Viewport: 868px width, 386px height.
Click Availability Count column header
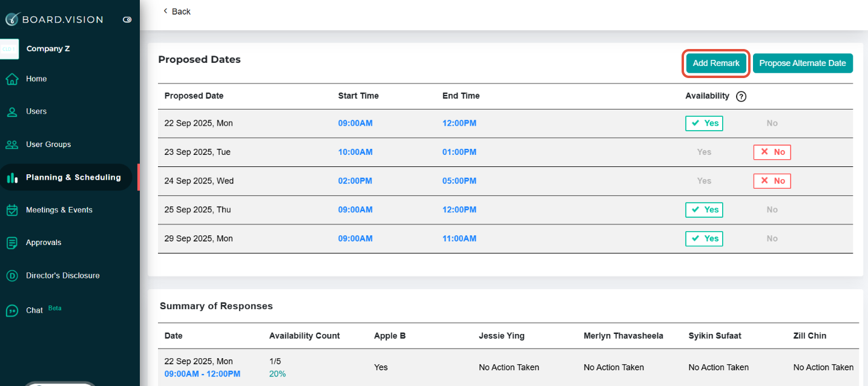304,336
